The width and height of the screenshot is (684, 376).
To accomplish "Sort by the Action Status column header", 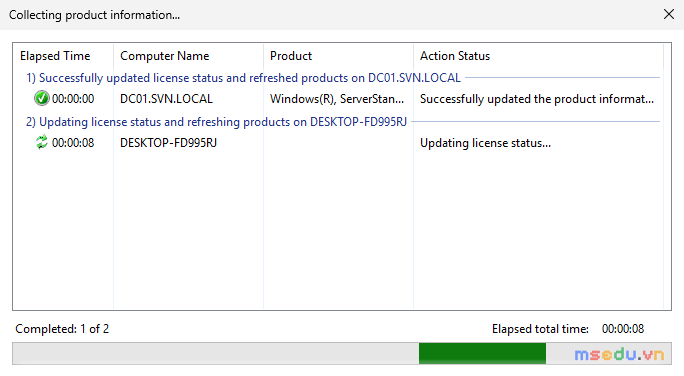I will click(539, 56).
